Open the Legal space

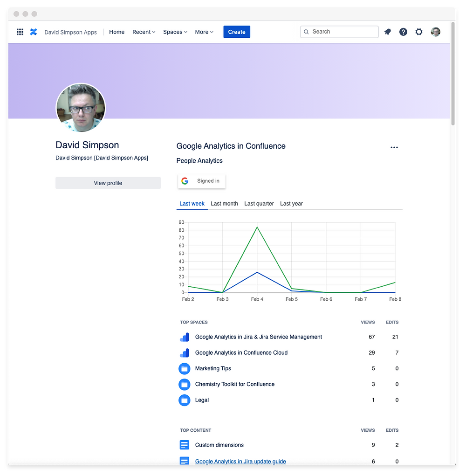(202, 400)
